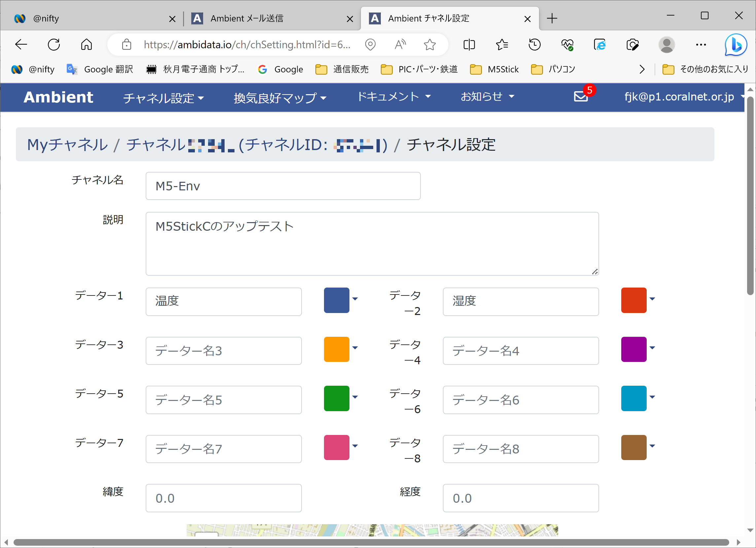The width and height of the screenshot is (756, 548).
Task: Click the チャネル名 field containing M5-Env
Action: click(x=283, y=186)
